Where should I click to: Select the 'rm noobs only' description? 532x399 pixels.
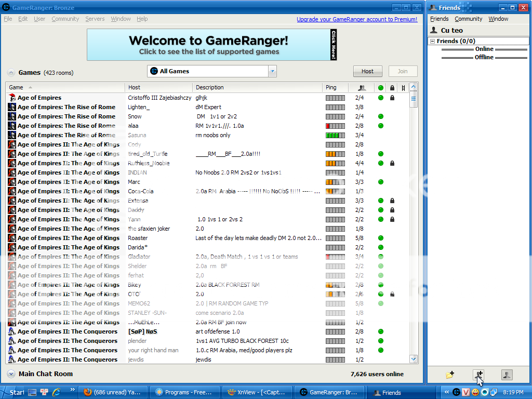pos(212,136)
